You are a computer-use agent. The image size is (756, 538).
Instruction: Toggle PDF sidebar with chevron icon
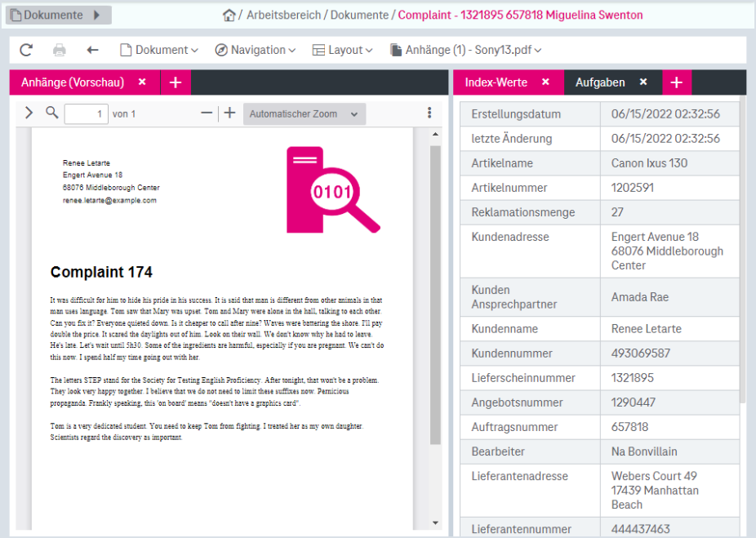point(29,113)
